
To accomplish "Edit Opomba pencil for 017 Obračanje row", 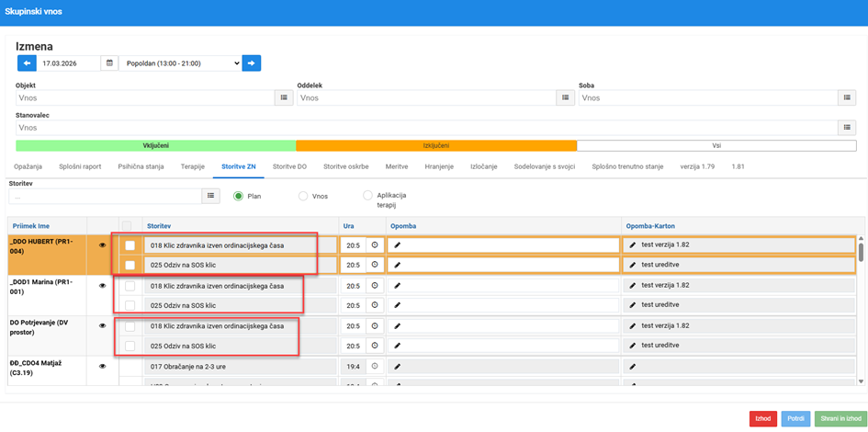I will (x=397, y=366).
